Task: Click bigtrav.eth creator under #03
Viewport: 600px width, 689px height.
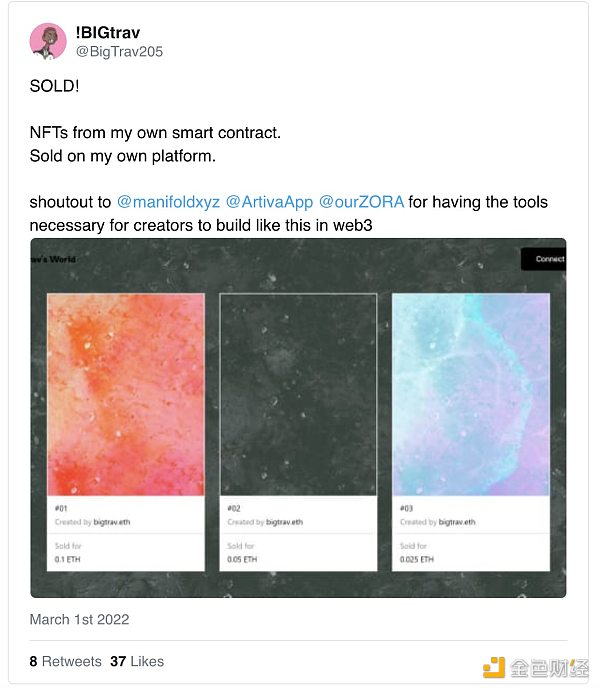Action: coord(457,522)
